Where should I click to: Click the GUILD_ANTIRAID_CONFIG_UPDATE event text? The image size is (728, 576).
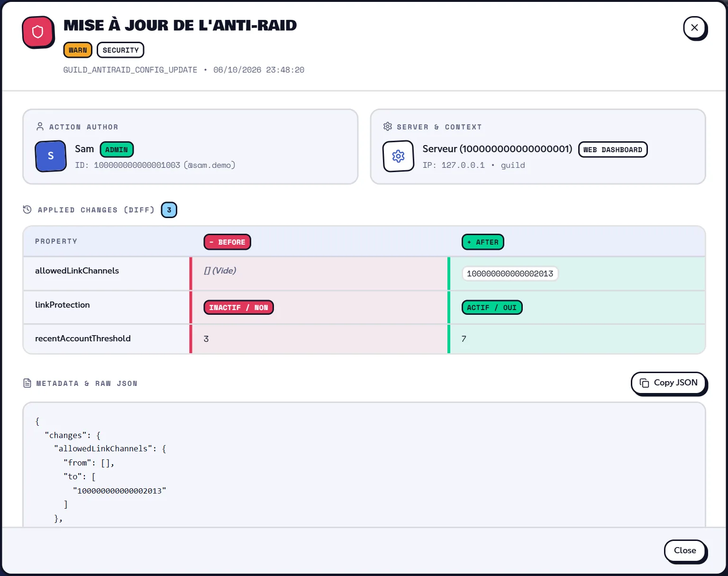[x=130, y=70]
